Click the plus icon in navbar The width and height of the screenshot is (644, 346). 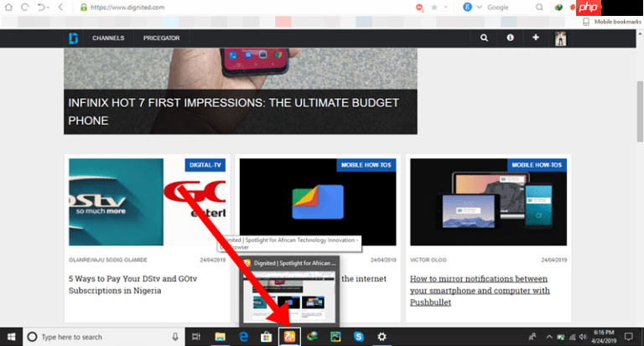click(x=536, y=39)
